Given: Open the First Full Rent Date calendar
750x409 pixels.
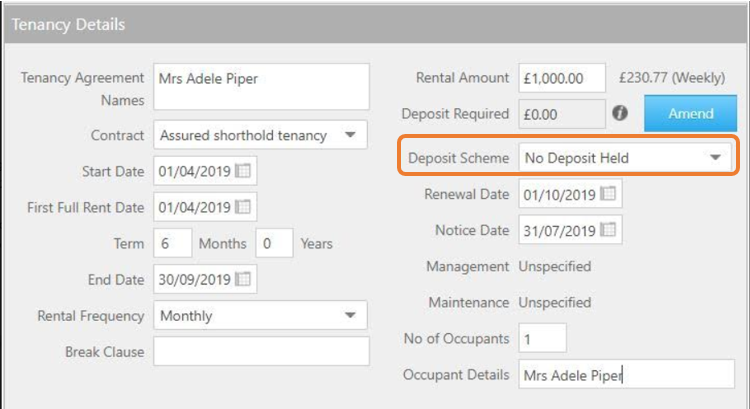Looking at the screenshot, I should [244, 207].
